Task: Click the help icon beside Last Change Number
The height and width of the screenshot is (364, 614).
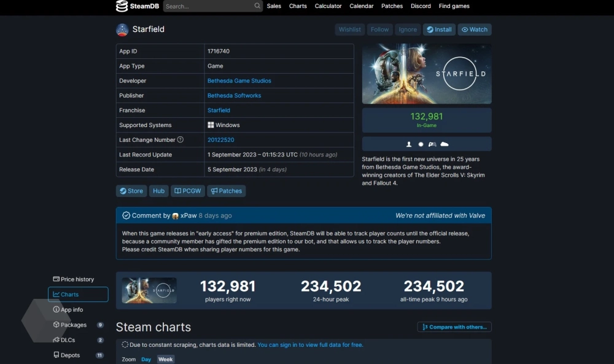Action: [181, 140]
